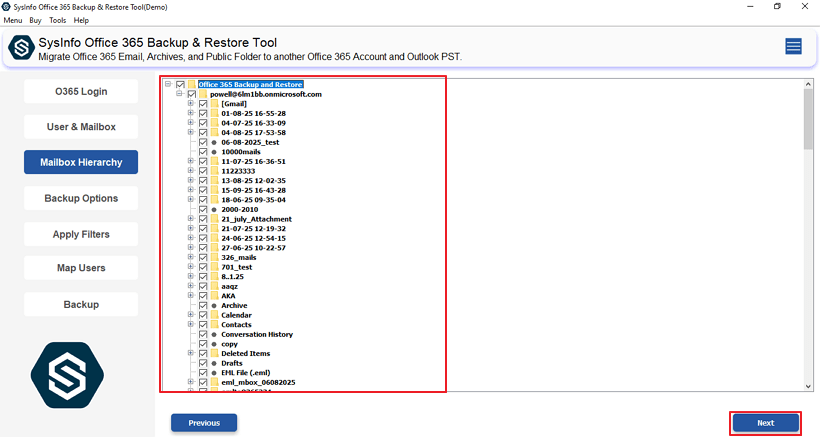Image resolution: width=820 pixels, height=437 pixels.
Task: Click folder icon of 326_mails
Action: 214,257
